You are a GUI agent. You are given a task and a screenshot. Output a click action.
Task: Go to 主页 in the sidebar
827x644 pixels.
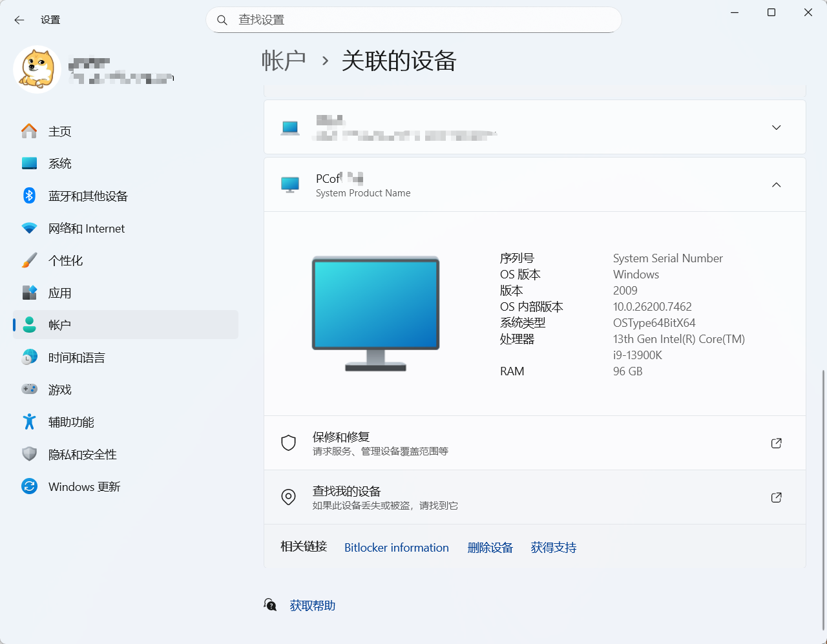coord(125,131)
